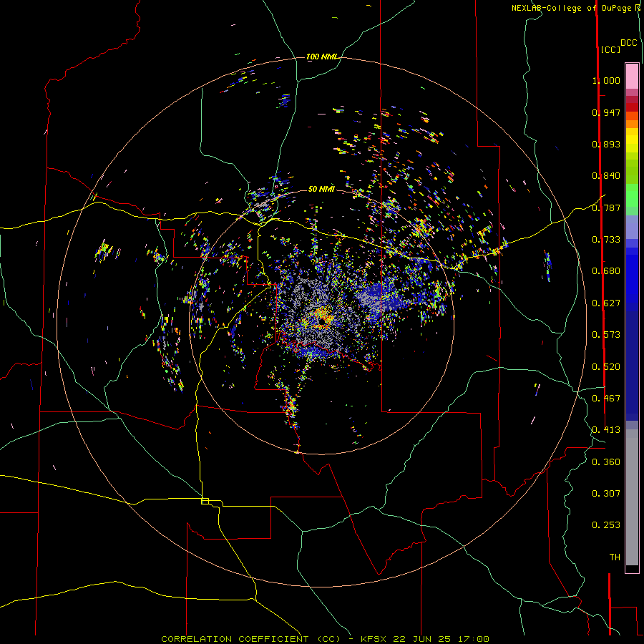Click the 50 NMI range ring label
644x644 pixels.
[x=321, y=189]
